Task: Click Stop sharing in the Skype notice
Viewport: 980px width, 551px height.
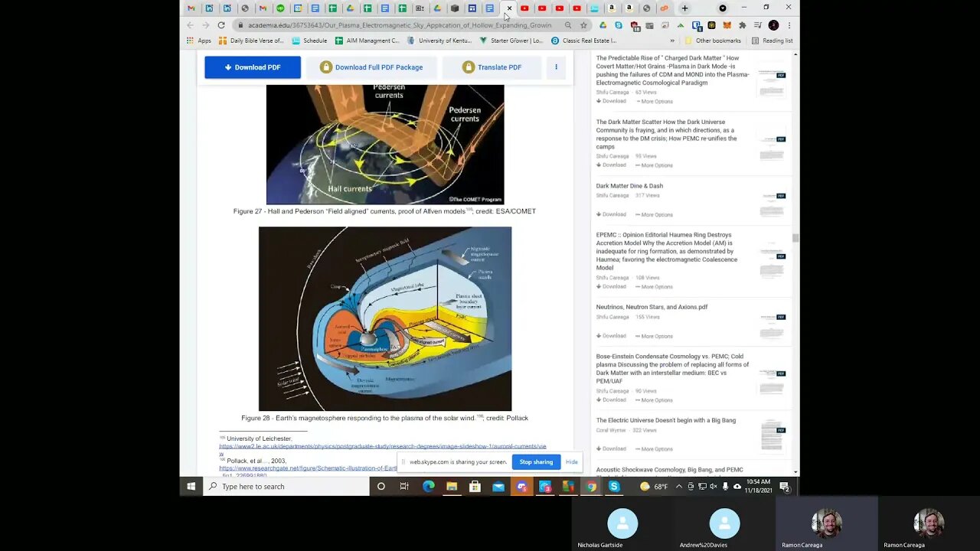Action: (536, 462)
